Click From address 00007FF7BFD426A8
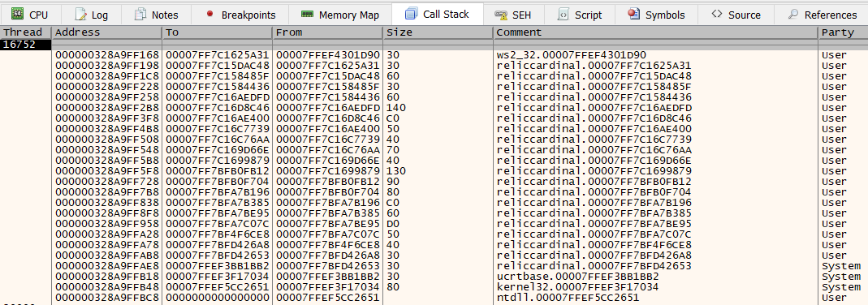 pos(328,255)
